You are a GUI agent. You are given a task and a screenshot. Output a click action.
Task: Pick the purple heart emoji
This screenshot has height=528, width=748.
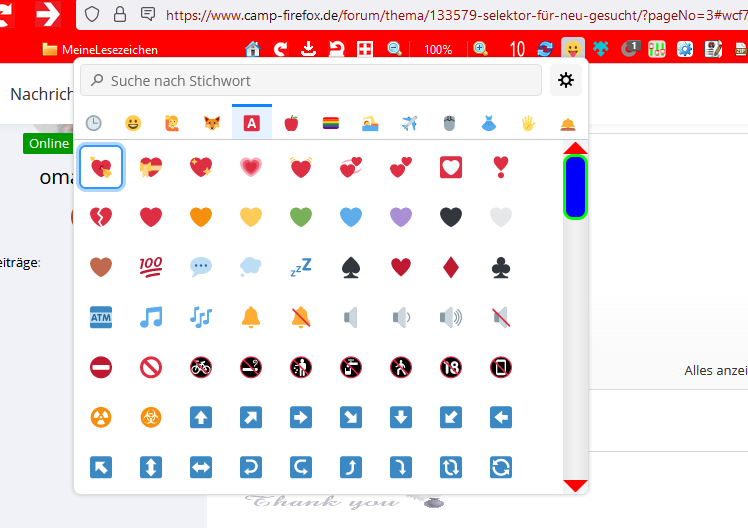coord(401,217)
